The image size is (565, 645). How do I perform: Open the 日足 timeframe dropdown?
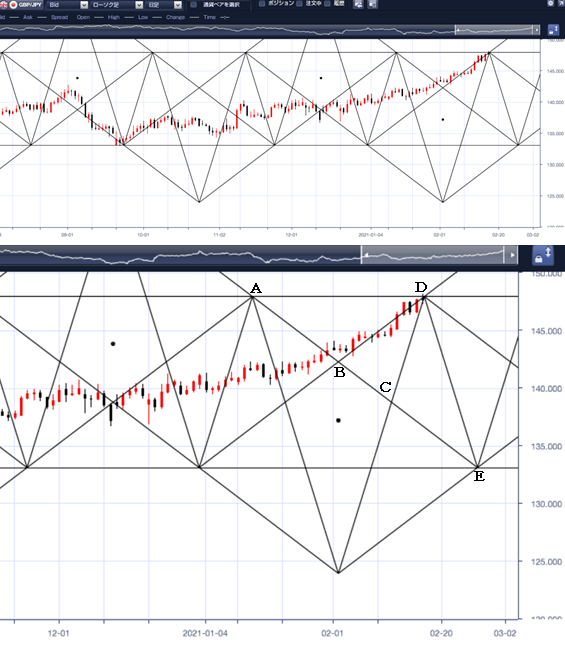coord(178,5)
